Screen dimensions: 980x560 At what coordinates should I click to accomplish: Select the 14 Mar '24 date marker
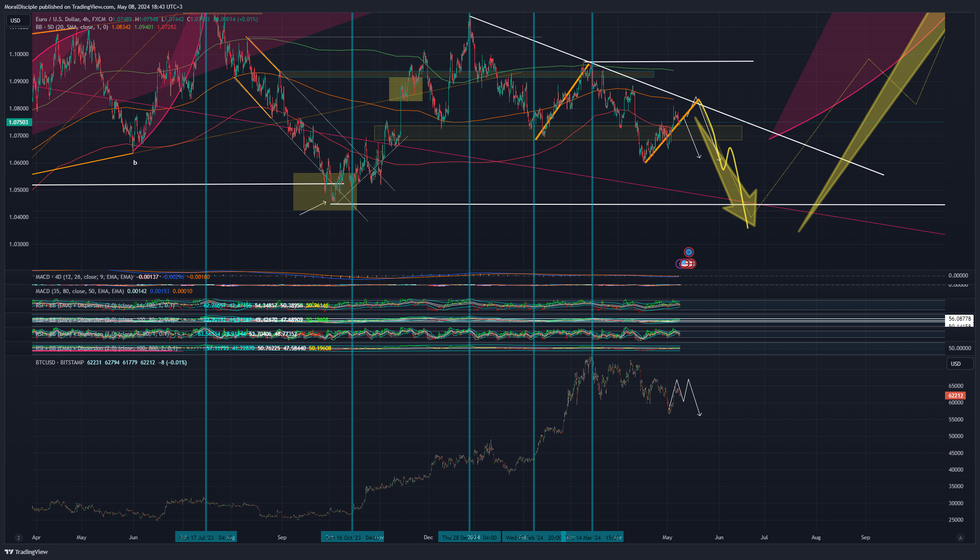pos(592,537)
